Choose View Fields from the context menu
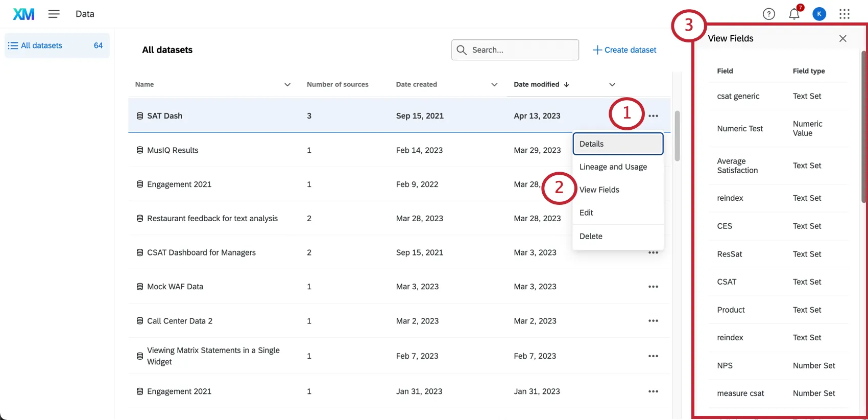Screen dimensions: 868x420 (599, 190)
